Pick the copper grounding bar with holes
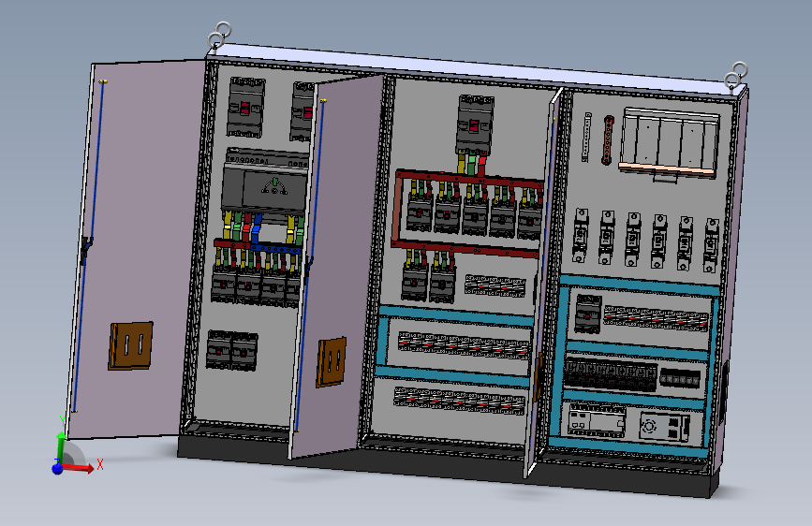The height and width of the screenshot is (526, 812). click(x=608, y=139)
